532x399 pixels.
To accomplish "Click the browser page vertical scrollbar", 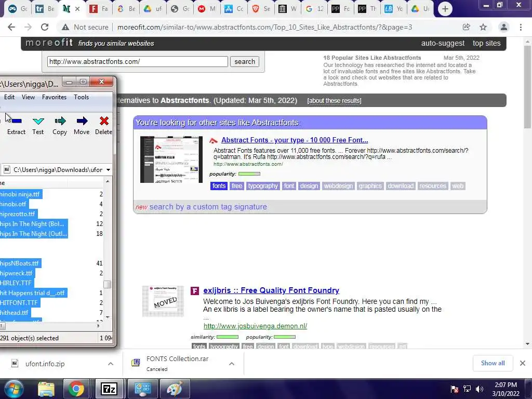I will pyautogui.click(x=527, y=87).
